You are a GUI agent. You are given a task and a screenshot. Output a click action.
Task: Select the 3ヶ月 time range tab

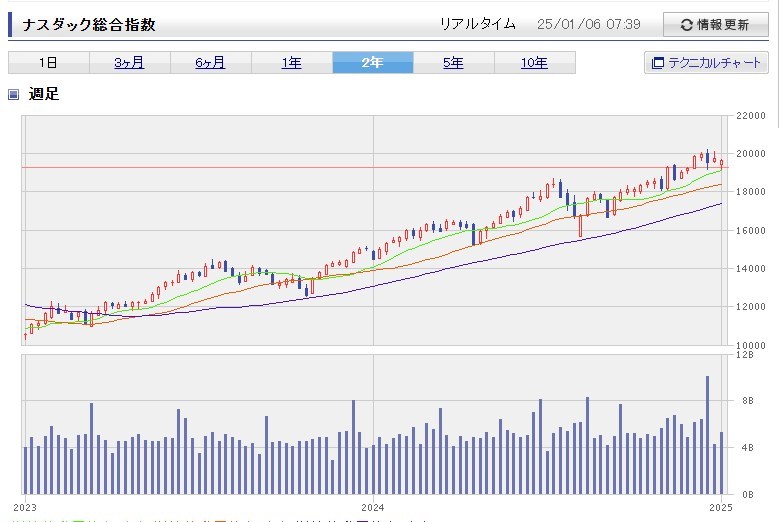point(129,63)
